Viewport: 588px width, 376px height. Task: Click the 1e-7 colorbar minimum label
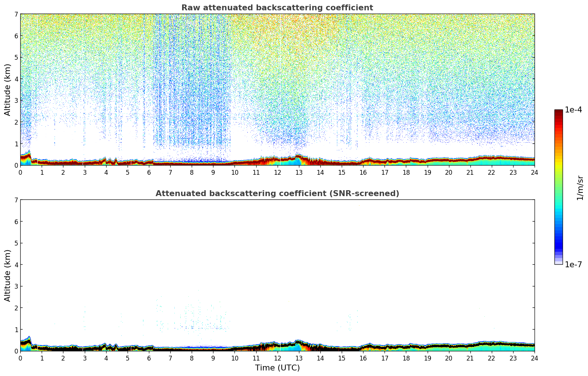(573, 265)
